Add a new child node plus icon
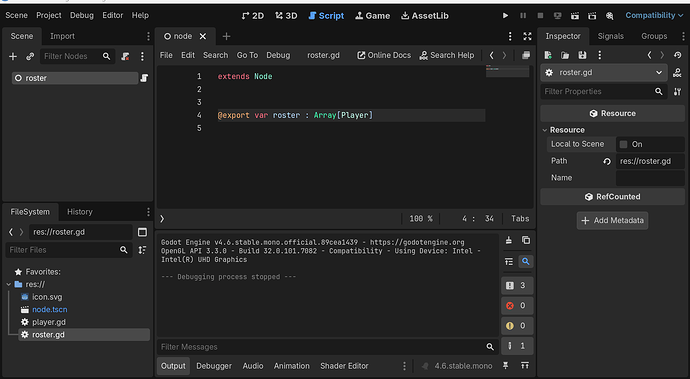This screenshot has height=379, width=690. tap(13, 56)
